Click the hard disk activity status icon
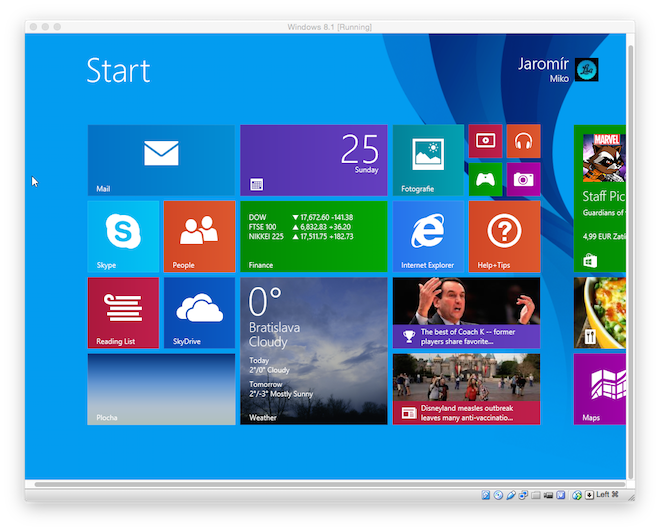The image size is (660, 531). (486, 495)
